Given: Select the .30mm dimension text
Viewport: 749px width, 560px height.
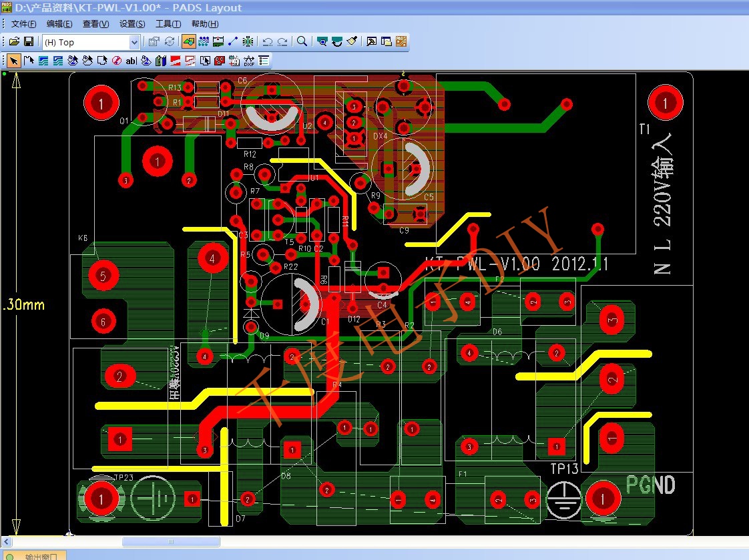Looking at the screenshot, I should (x=23, y=304).
